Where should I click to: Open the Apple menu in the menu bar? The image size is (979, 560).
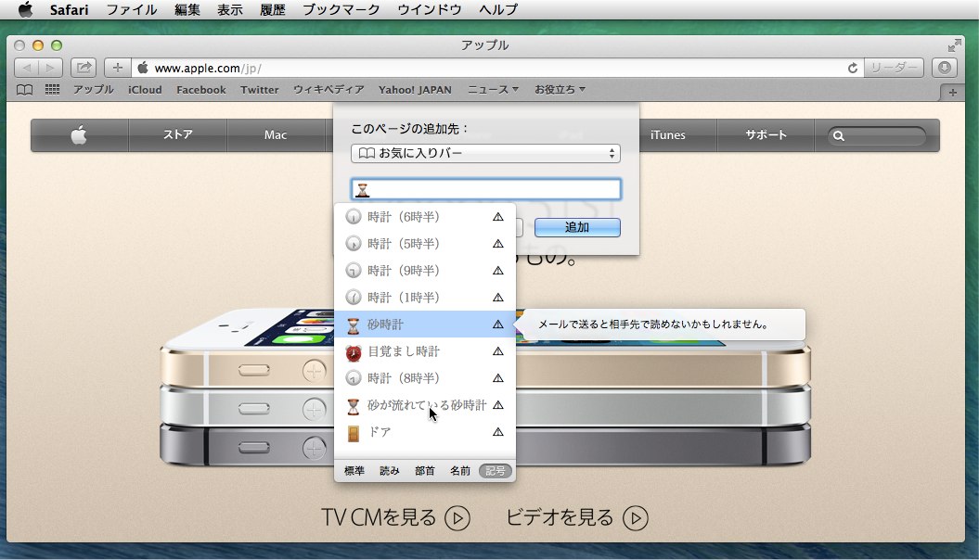[25, 9]
